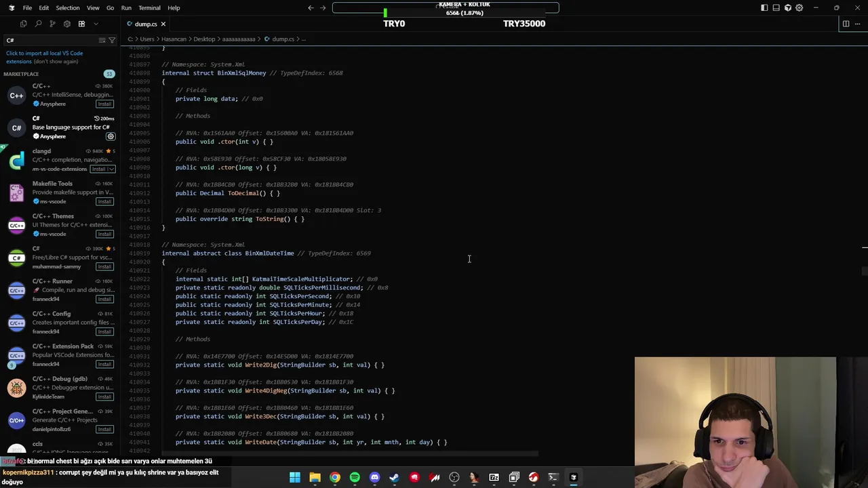The image size is (868, 488).
Task: Expand the sidebar views chevron dropdown
Action: [x=96, y=24]
